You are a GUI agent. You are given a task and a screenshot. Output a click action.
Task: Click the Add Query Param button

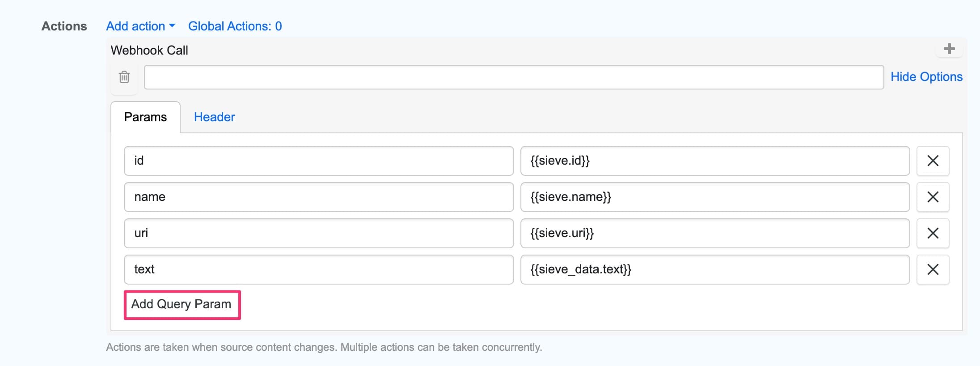(x=182, y=304)
